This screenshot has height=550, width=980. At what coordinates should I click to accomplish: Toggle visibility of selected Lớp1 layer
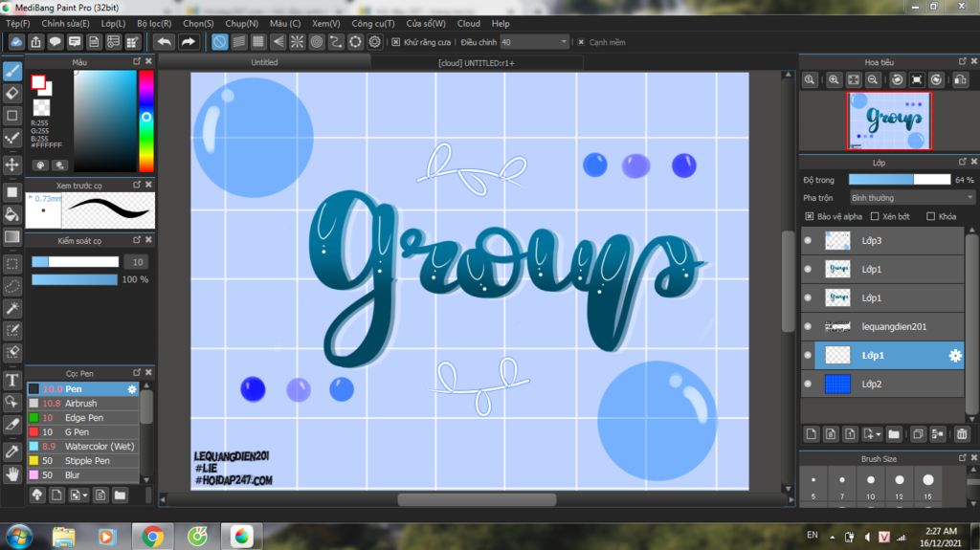[x=808, y=355]
